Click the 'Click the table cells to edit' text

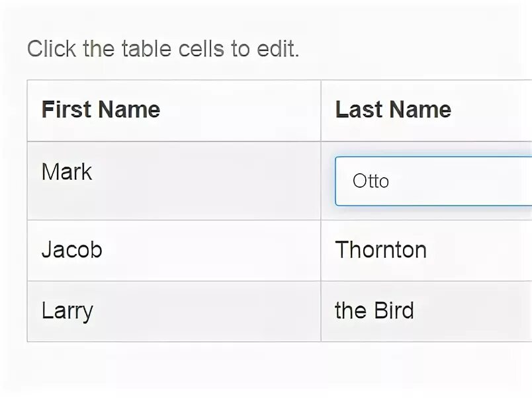coord(163,49)
